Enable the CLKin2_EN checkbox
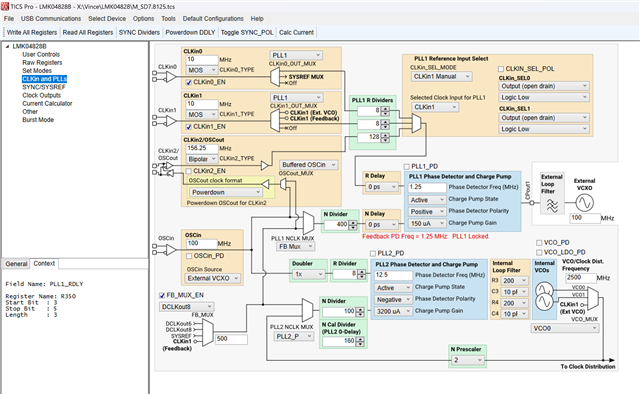640x394 pixels. [189, 171]
